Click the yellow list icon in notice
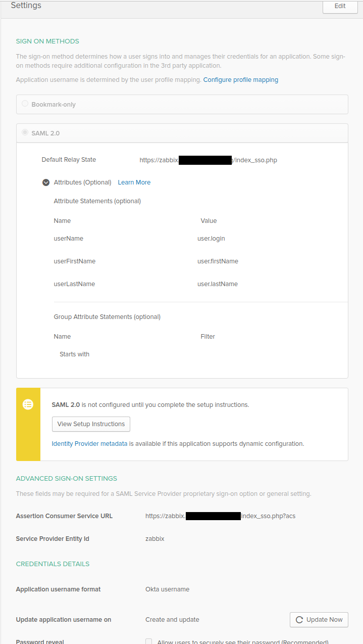 [x=28, y=404]
